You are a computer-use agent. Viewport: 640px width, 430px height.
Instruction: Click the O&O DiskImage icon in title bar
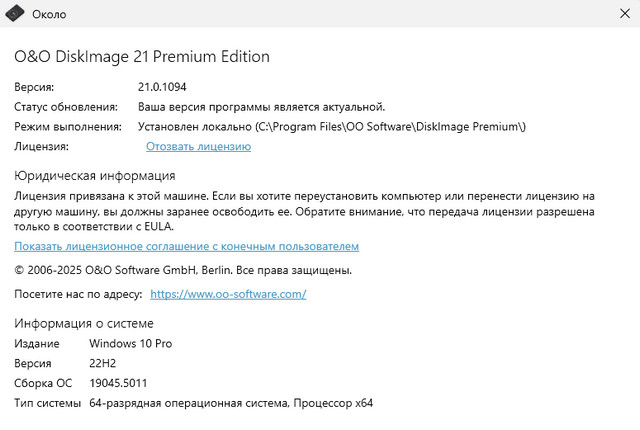tap(14, 15)
